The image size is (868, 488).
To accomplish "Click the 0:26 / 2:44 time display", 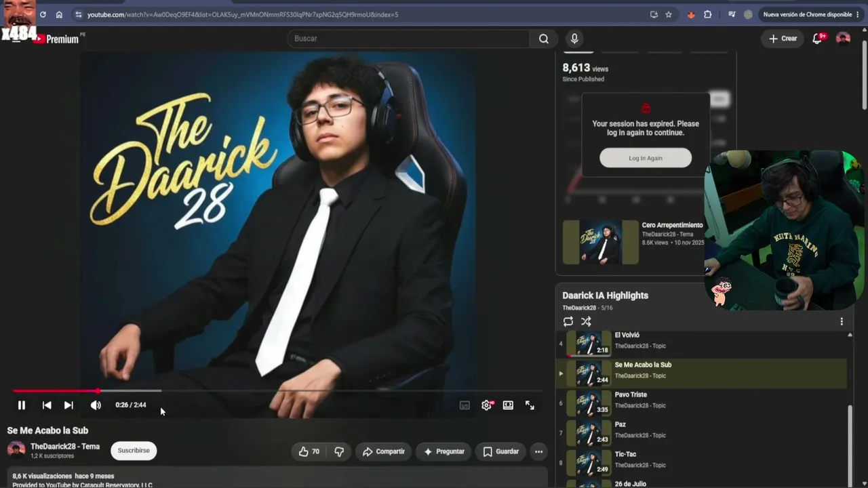I will pos(131,405).
